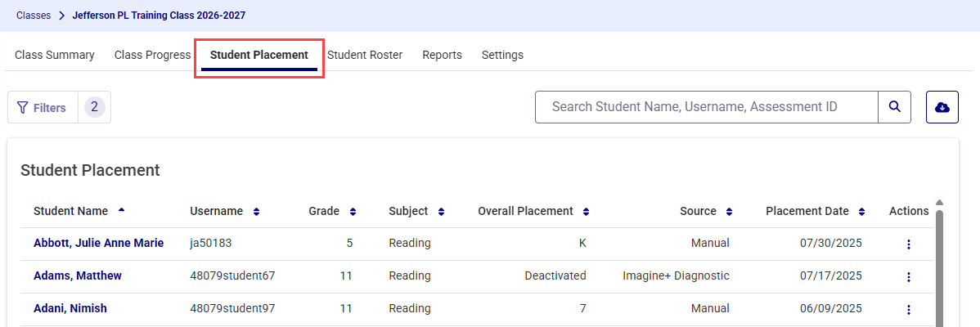Click placement date 07/30/2025
The width and height of the screenshot is (980, 327).
tap(830, 243)
